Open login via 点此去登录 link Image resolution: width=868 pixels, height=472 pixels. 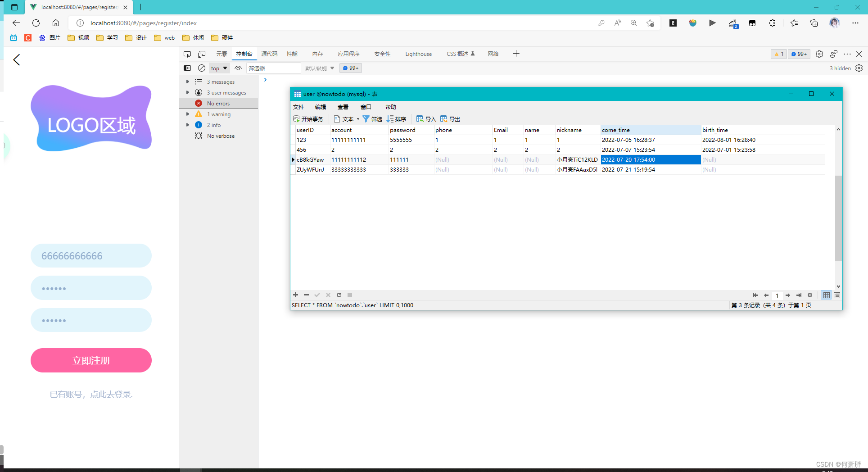click(111, 394)
